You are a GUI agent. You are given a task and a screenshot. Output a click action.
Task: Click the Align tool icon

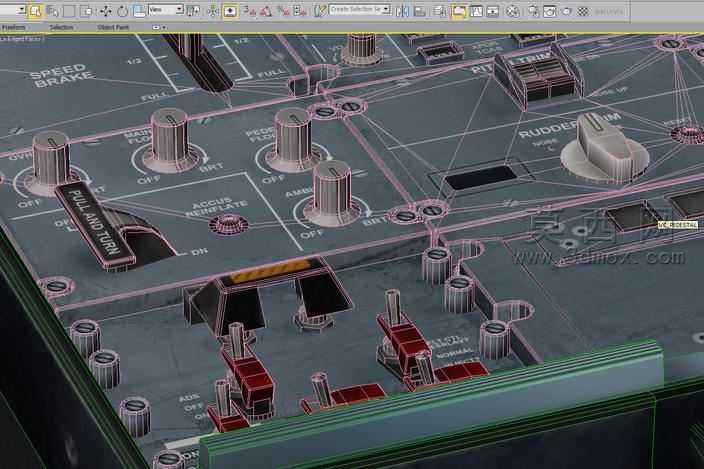(x=420, y=11)
